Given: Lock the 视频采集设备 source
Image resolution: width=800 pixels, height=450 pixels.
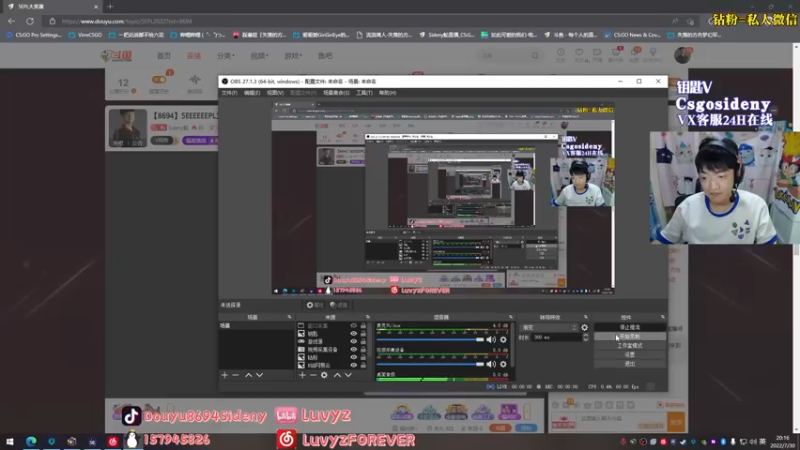Looking at the screenshot, I should point(363,349).
